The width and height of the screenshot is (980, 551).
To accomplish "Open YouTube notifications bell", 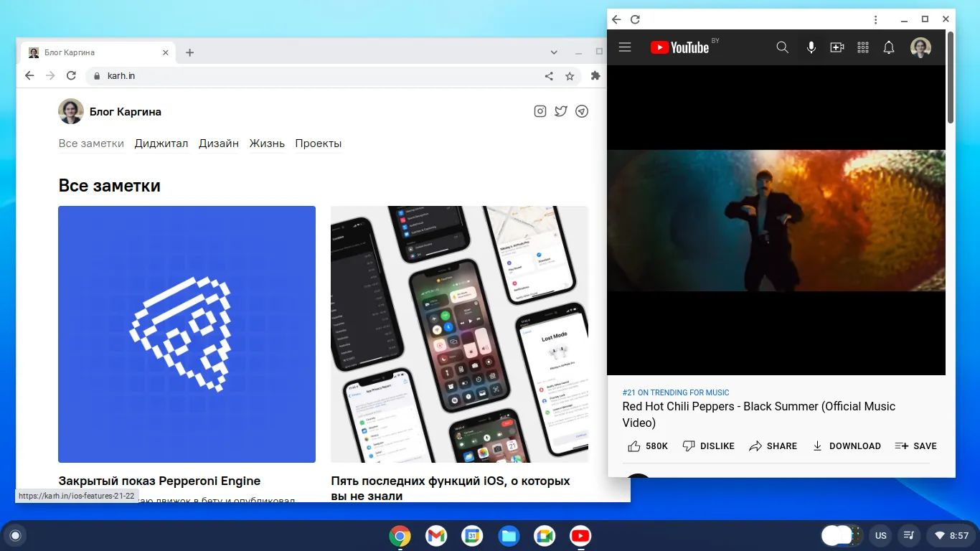I will tap(889, 47).
